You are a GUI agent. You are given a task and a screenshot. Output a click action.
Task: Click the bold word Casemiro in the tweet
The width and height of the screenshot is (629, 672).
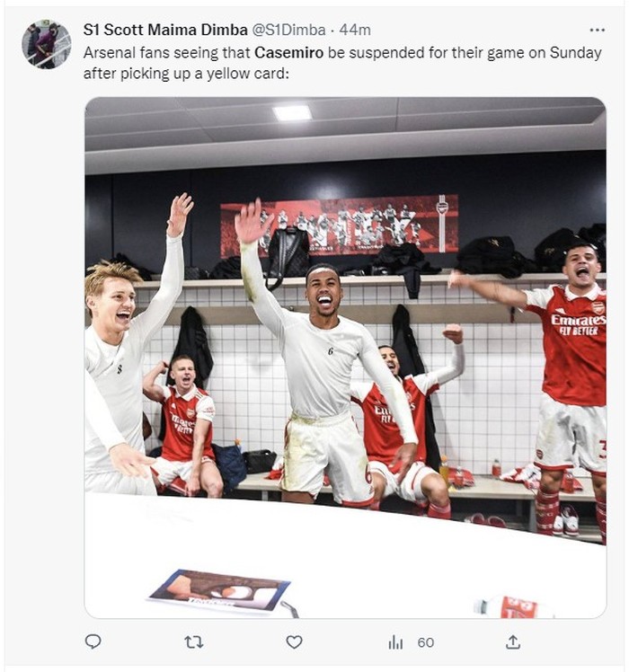pyautogui.click(x=289, y=52)
